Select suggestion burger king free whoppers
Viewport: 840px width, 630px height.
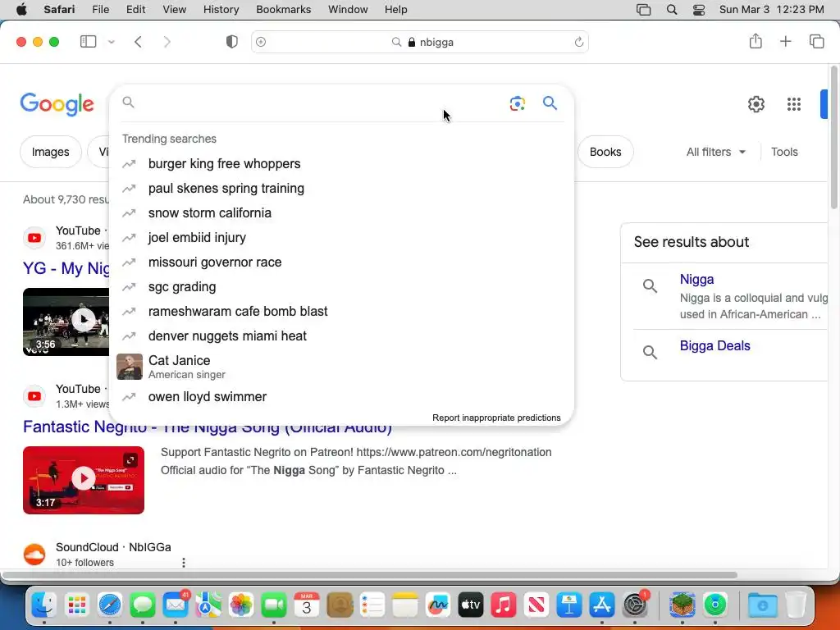pyautogui.click(x=341, y=164)
